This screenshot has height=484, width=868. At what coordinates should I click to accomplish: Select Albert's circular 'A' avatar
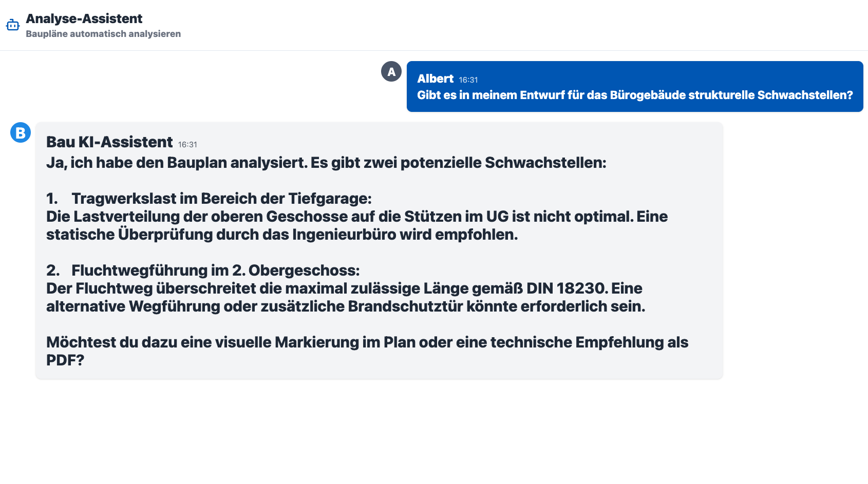391,71
